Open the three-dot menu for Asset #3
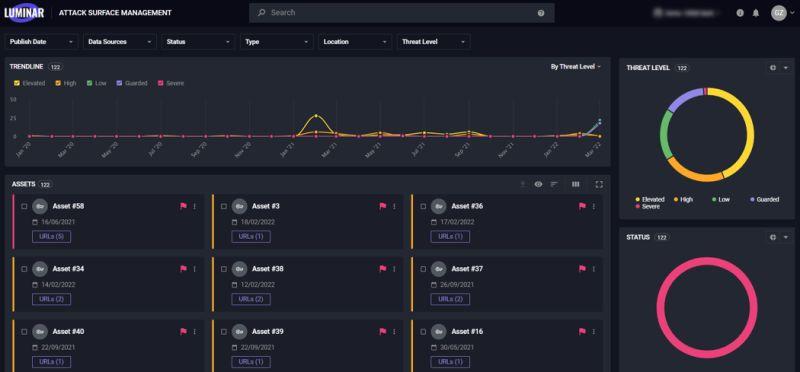Image resolution: width=800 pixels, height=372 pixels. pos(394,206)
